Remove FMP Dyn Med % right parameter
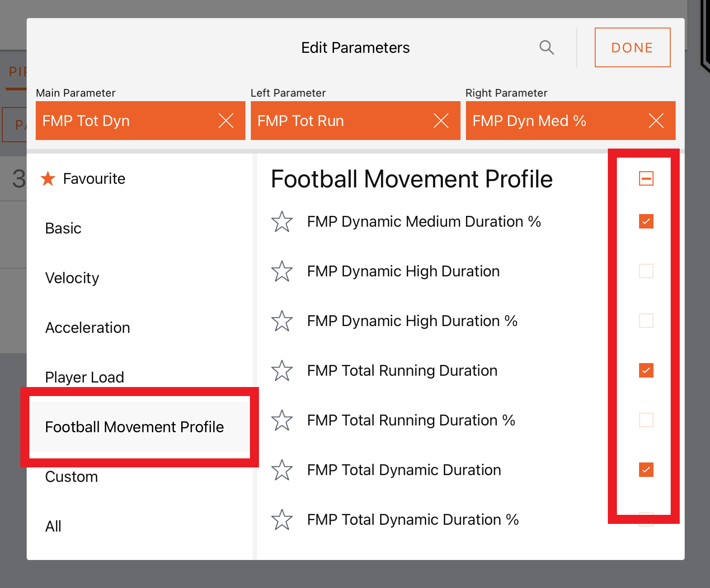The height and width of the screenshot is (588, 710). (x=656, y=121)
